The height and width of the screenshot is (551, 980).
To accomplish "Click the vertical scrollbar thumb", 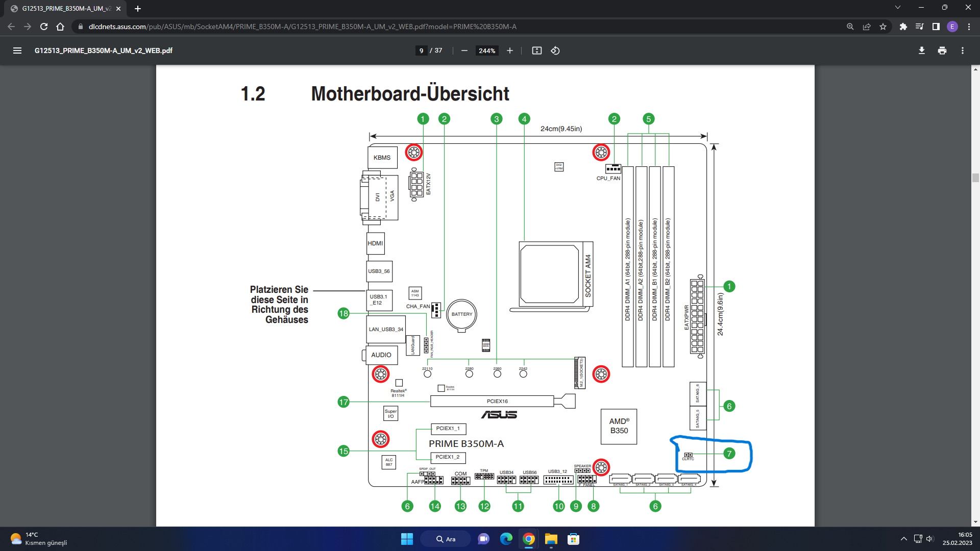I will [975, 178].
